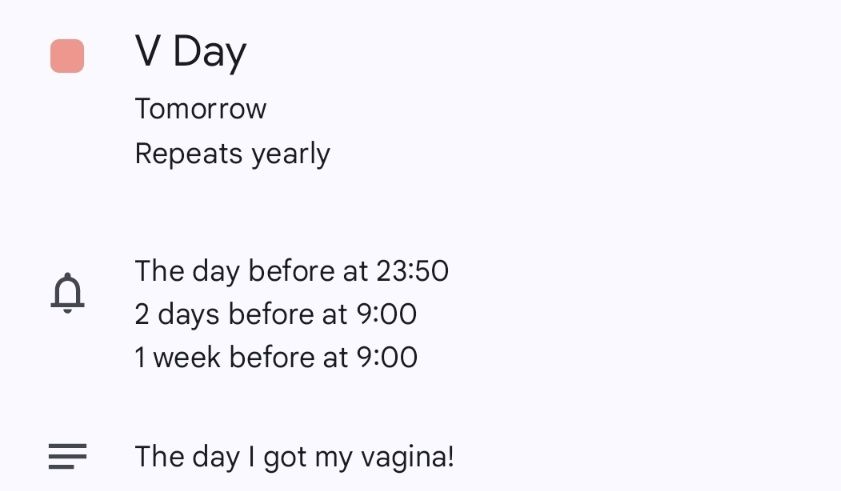The image size is (841, 491).
Task: Tap the Tomorrow date text
Action: [201, 109]
